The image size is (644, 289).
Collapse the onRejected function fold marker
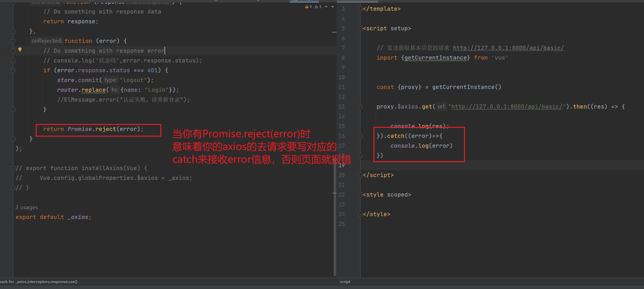pyautogui.click(x=13, y=41)
